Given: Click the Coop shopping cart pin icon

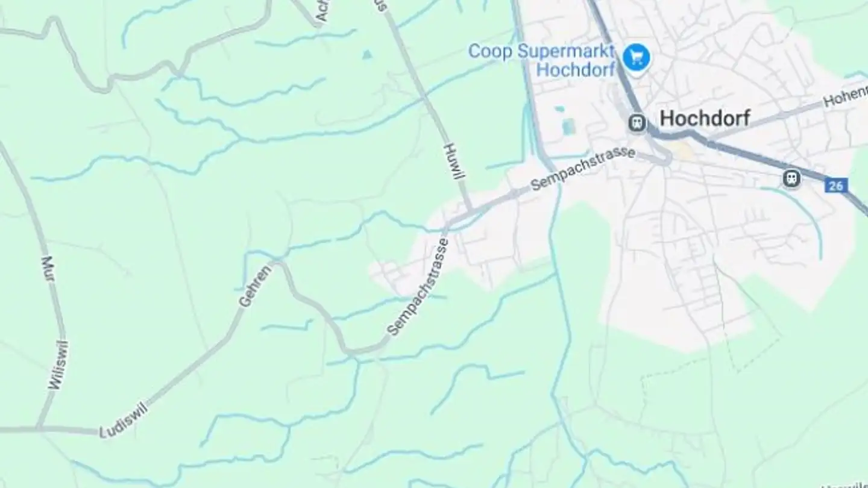Looking at the screenshot, I should coord(637,58).
